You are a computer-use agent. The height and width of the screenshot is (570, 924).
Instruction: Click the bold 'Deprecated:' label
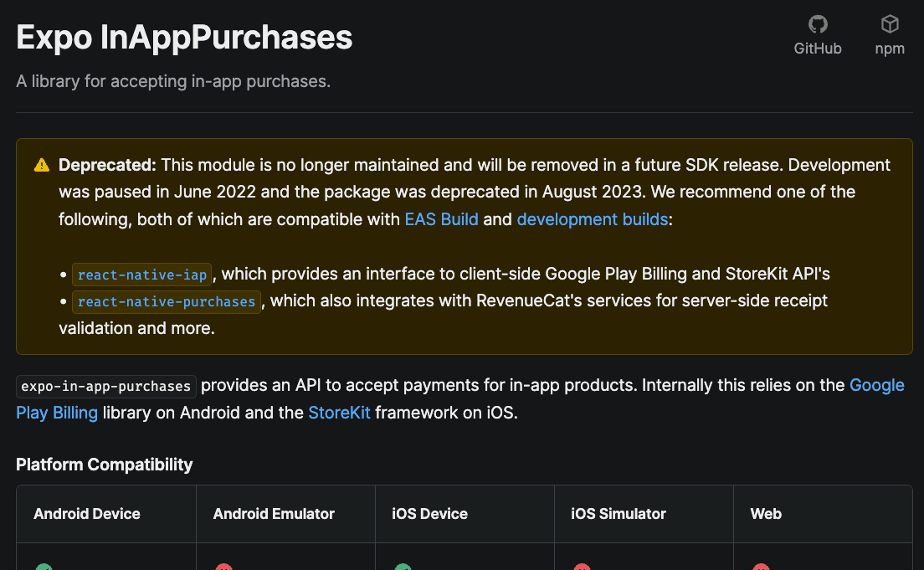click(107, 165)
